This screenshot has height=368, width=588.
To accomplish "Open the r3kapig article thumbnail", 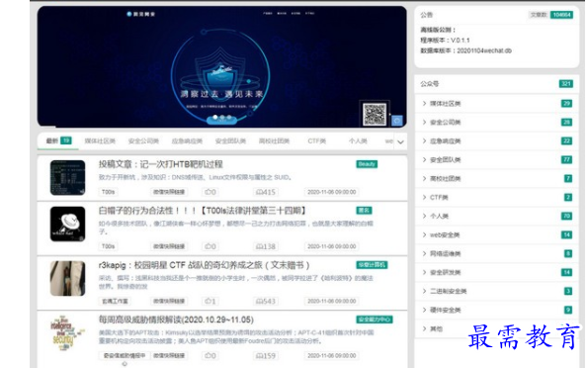I will tap(68, 278).
